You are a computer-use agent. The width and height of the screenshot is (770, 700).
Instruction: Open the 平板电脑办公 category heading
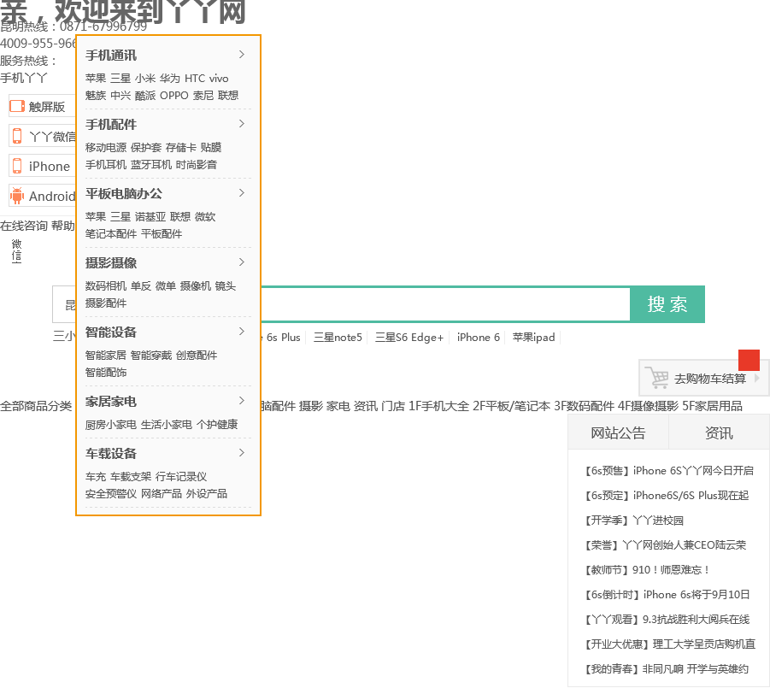(124, 194)
